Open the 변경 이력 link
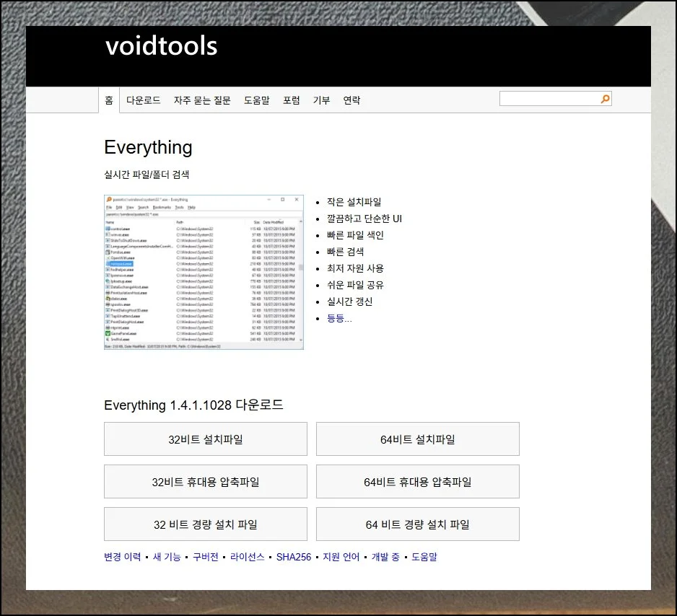The height and width of the screenshot is (616, 677). point(123,557)
